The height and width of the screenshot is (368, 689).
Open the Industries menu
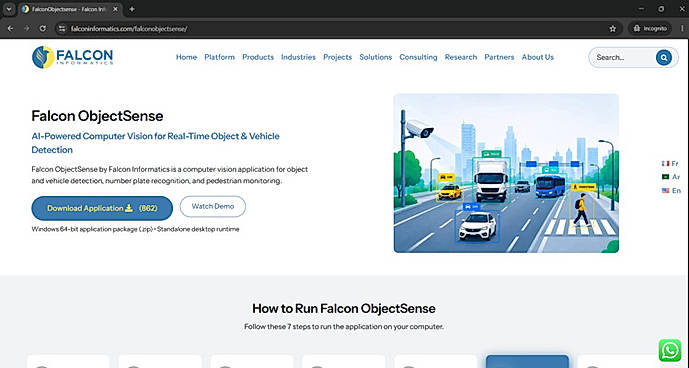coord(298,57)
